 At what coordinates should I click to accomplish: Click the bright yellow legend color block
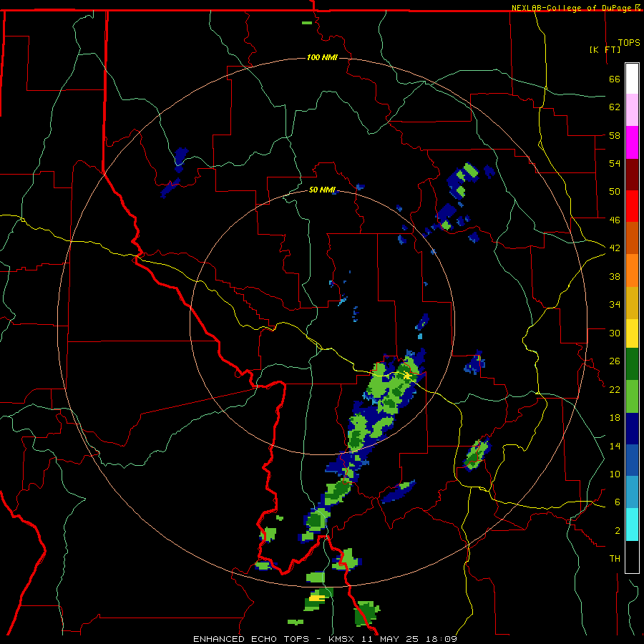pos(632,334)
